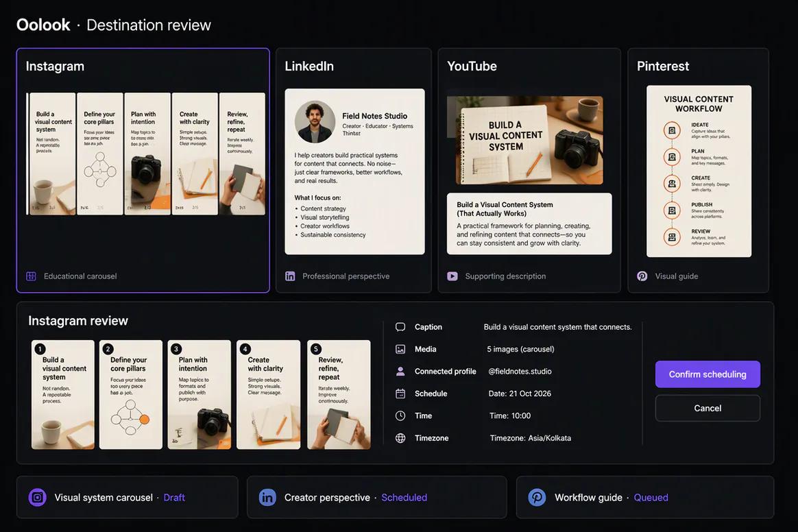Click the PUBLISH step icon in Pinterest preview
The image size is (798, 532).
click(672, 210)
